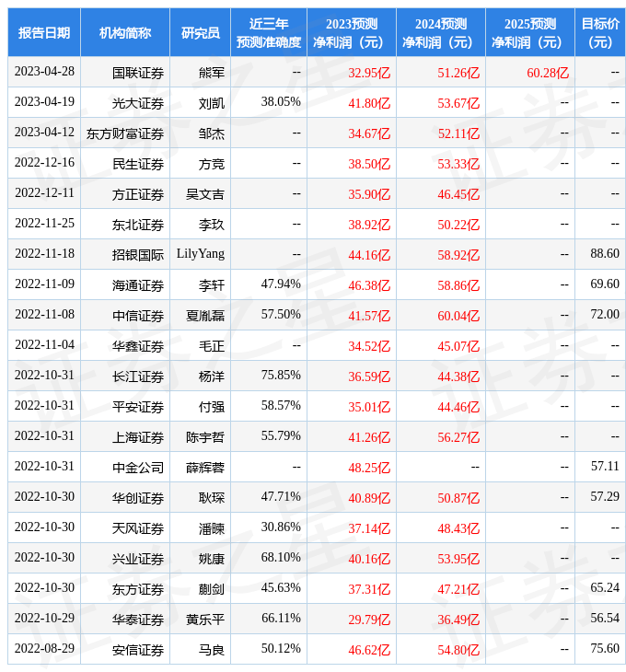The width and height of the screenshot is (626, 672).
Task: Click the 41.80亿 profit cell
Action: pyautogui.click(x=369, y=103)
